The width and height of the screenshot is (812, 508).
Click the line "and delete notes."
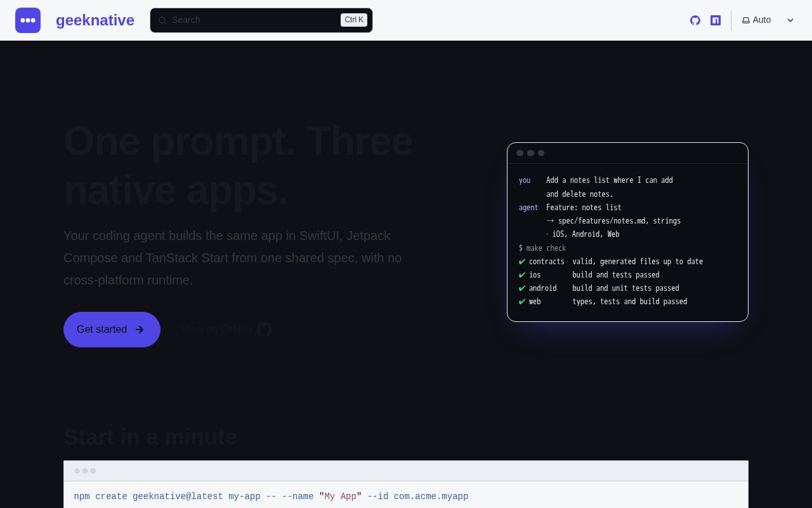580,194
